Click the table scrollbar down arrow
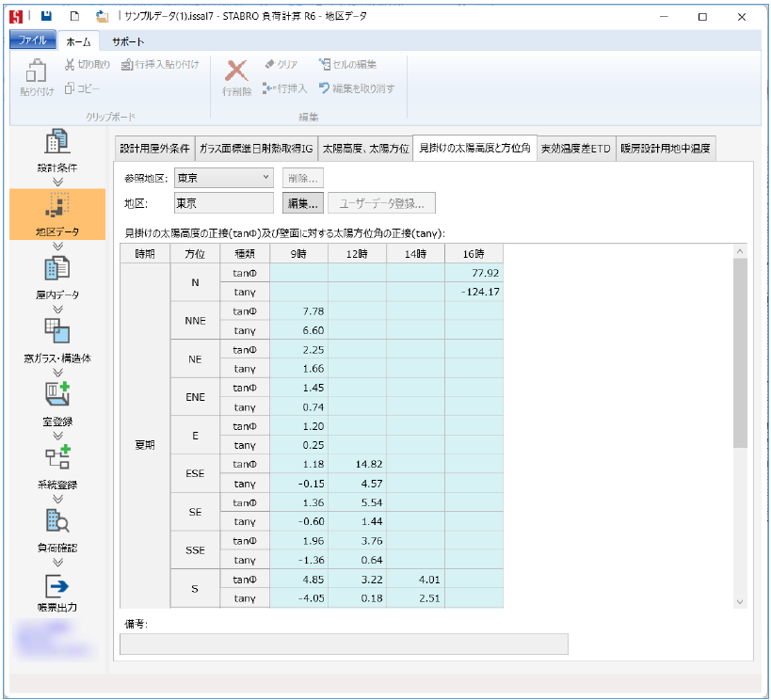Viewport: 771px width, 700px height. (x=739, y=601)
